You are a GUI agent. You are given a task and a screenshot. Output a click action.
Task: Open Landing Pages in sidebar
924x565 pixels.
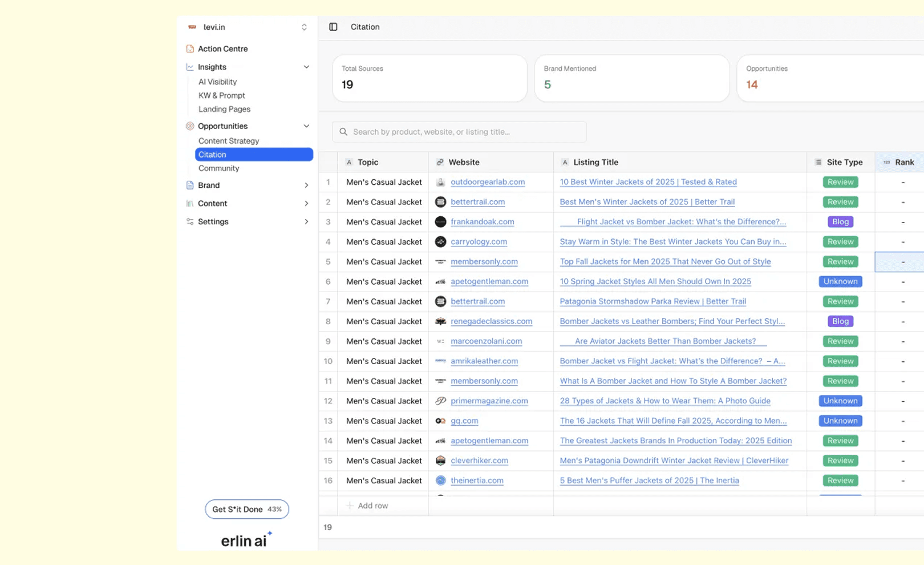coord(224,109)
